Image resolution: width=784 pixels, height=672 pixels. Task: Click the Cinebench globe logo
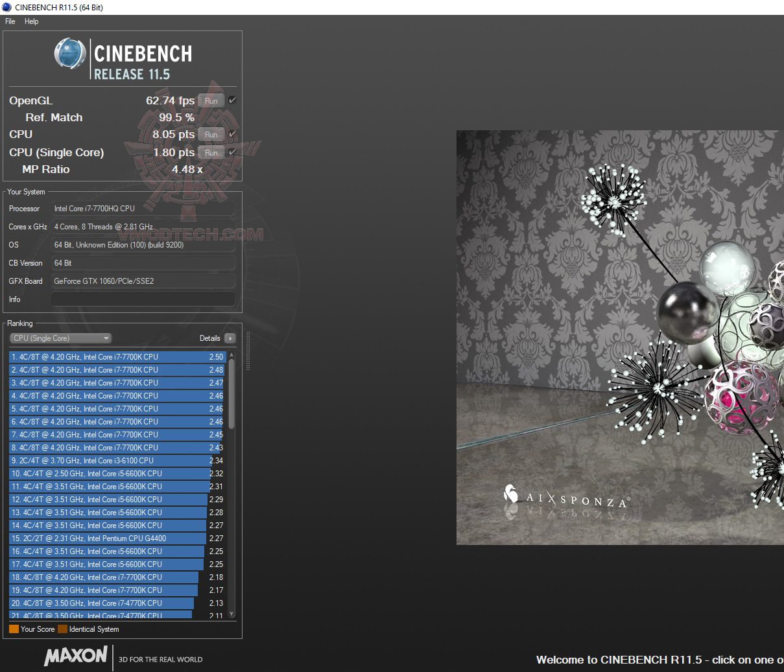click(70, 54)
